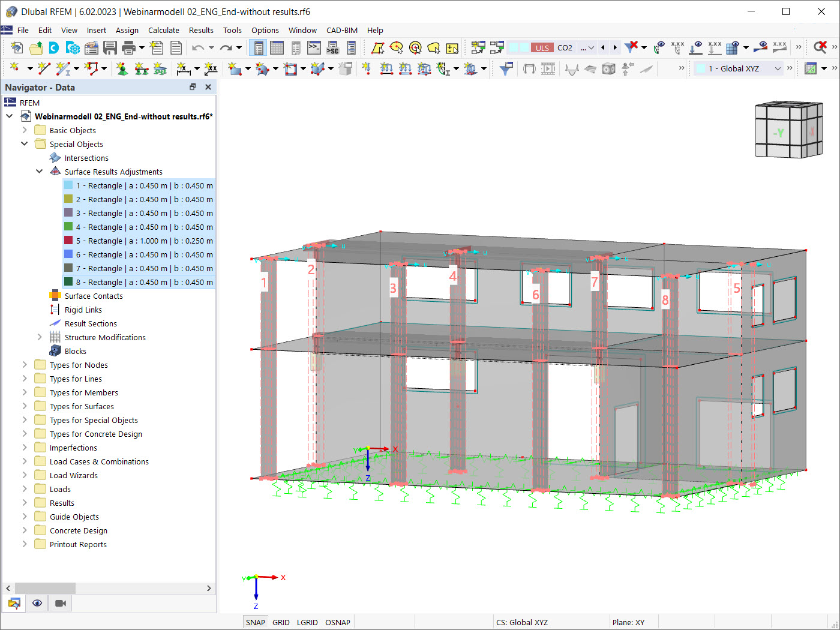Click the Undo arrow icon
Viewport: 840px width, 630px height.
pos(198,48)
